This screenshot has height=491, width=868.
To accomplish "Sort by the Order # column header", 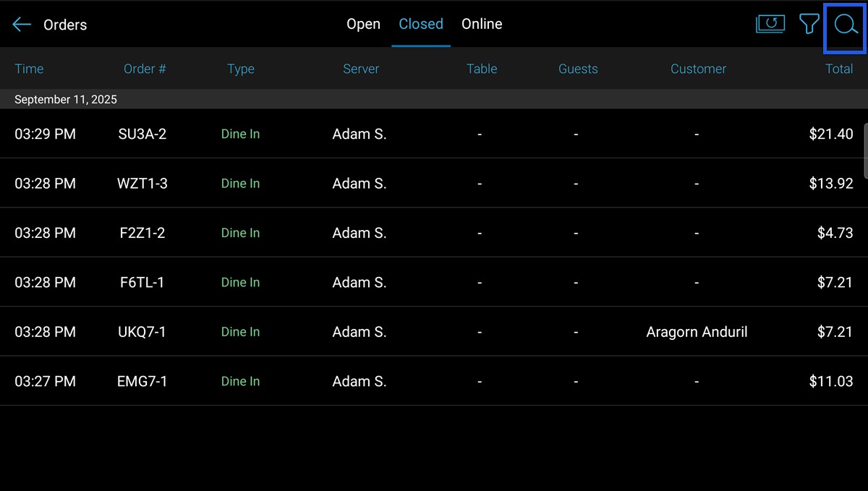I will [145, 69].
